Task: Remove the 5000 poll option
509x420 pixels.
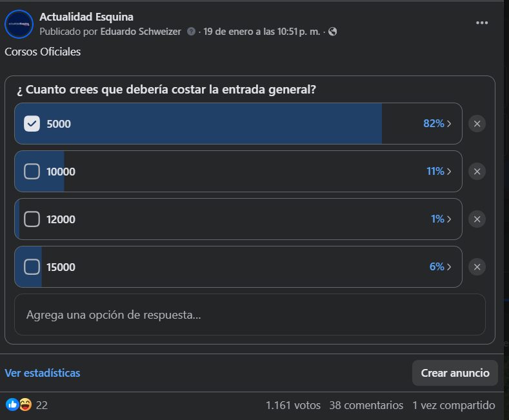Action: click(477, 124)
